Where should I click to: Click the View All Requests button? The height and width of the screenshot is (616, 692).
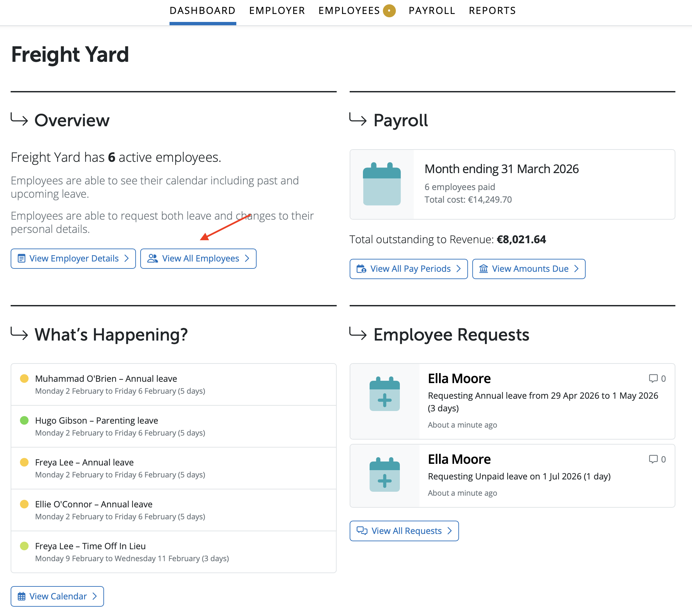pos(404,531)
